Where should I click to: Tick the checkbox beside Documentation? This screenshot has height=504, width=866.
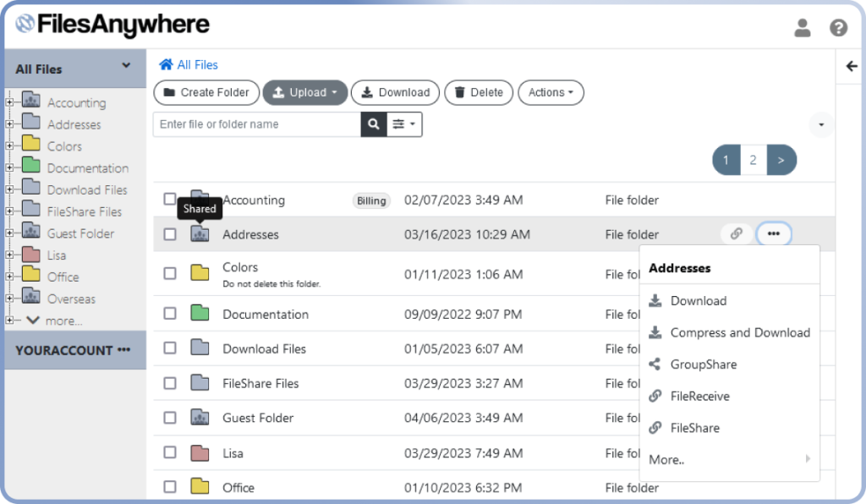pos(169,313)
